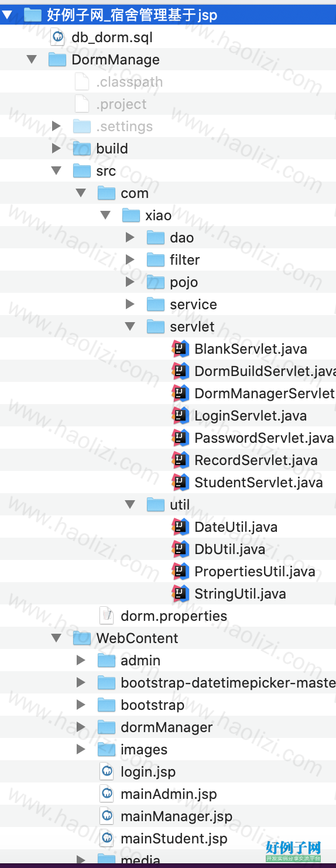Collapse the com folder triangle
Image resolution: width=336 pixels, height=868 pixels.
click(81, 193)
